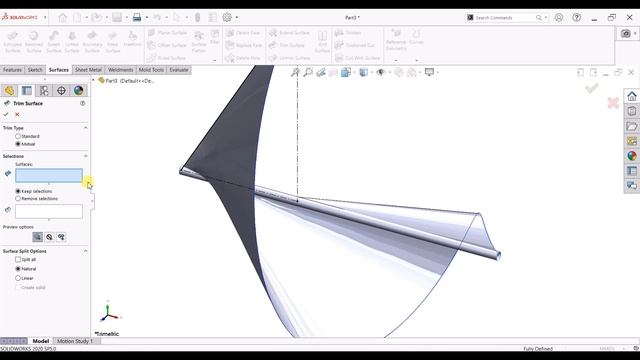Switch to the Sheet Metal tab
This screenshot has height=360, width=640.
coord(88,70)
